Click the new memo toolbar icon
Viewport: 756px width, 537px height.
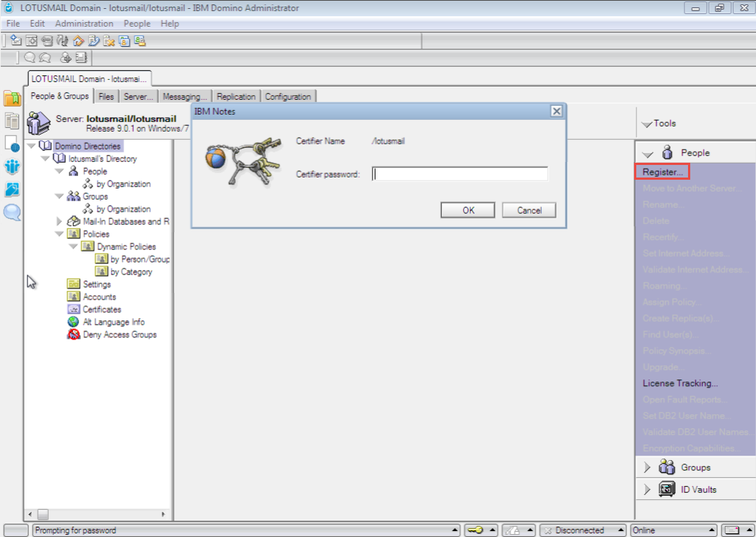tap(16, 41)
